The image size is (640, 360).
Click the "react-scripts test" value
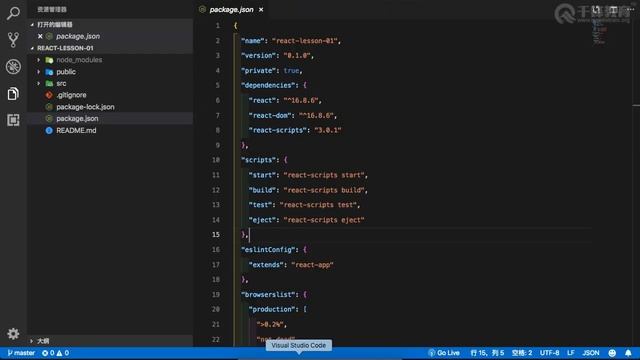coord(318,205)
